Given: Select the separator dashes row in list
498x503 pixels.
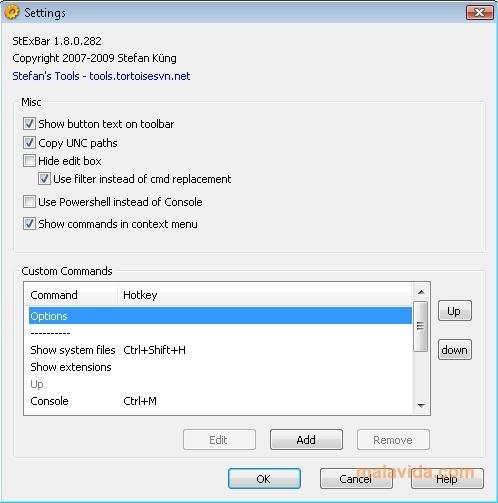Looking at the screenshot, I should tap(220, 333).
